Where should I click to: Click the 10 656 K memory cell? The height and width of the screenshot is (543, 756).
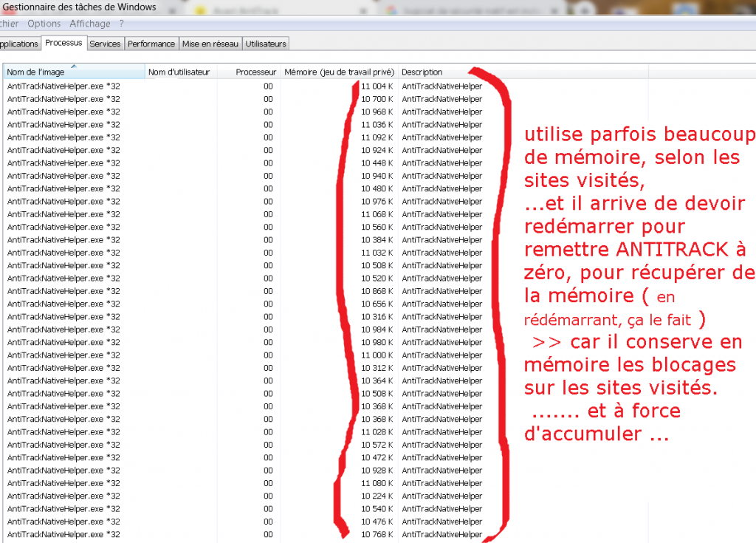(x=377, y=304)
